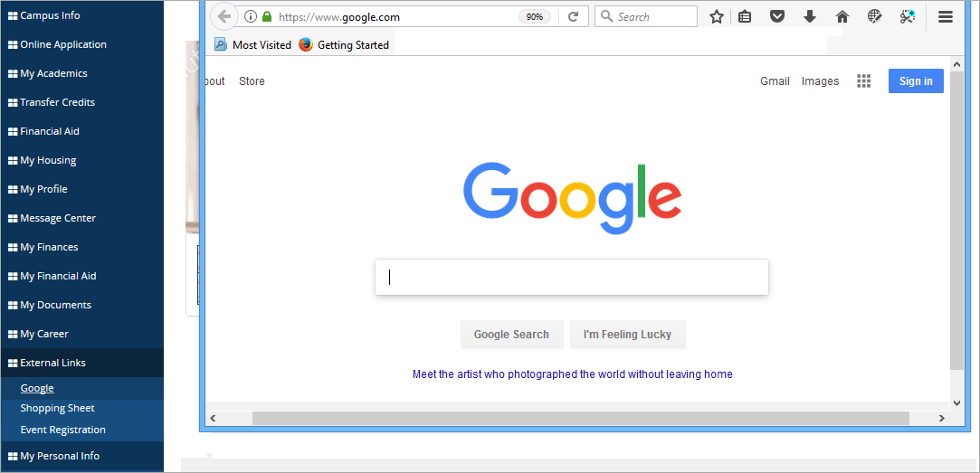
Task: Click the Google logo
Action: coord(572,198)
